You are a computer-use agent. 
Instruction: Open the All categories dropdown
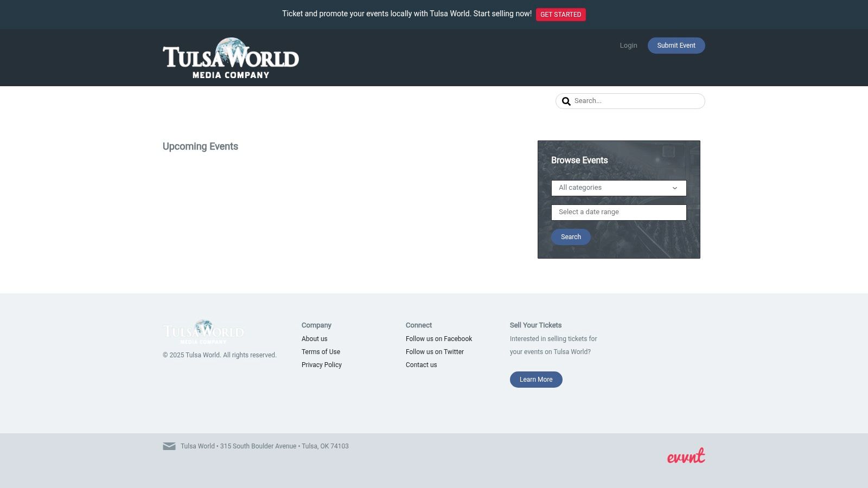[x=618, y=188]
